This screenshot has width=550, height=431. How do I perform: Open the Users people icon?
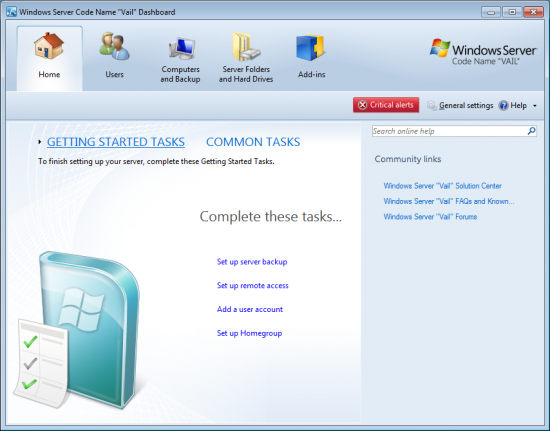pyautogui.click(x=114, y=46)
